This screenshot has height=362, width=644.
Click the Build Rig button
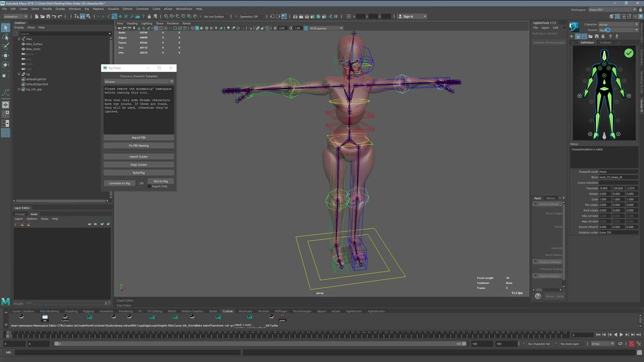138,172
